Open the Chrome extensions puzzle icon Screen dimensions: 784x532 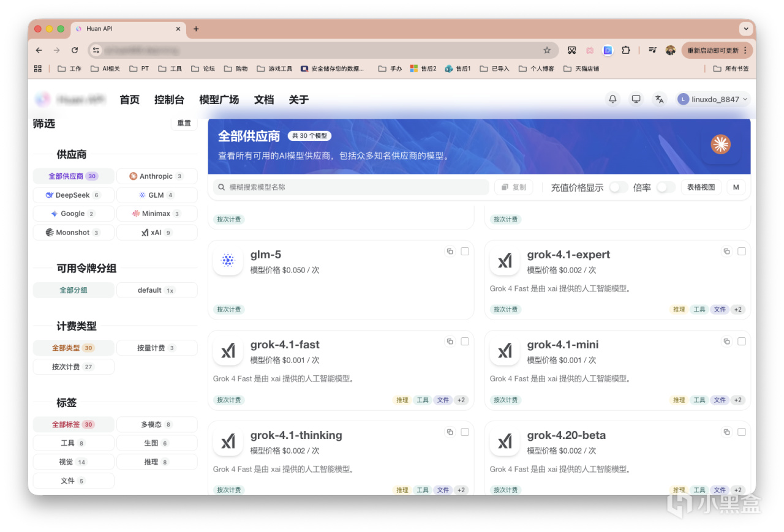[x=626, y=50]
